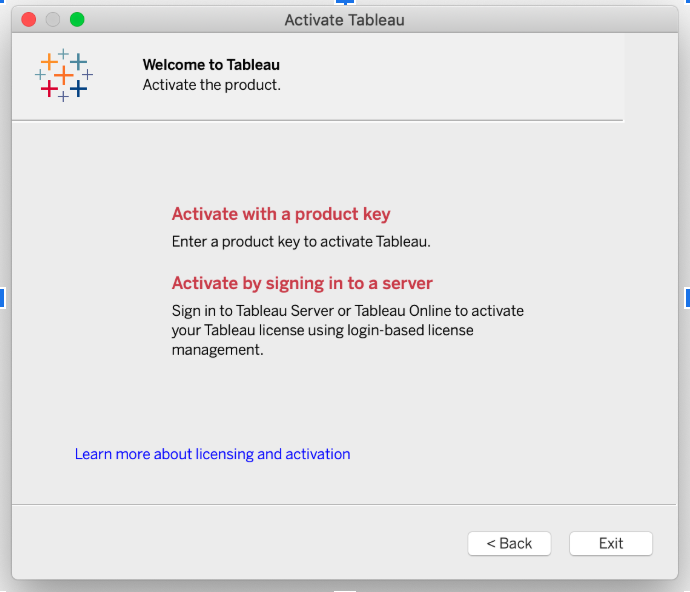
Task: Click the green zoom window button
Action: 77,20
